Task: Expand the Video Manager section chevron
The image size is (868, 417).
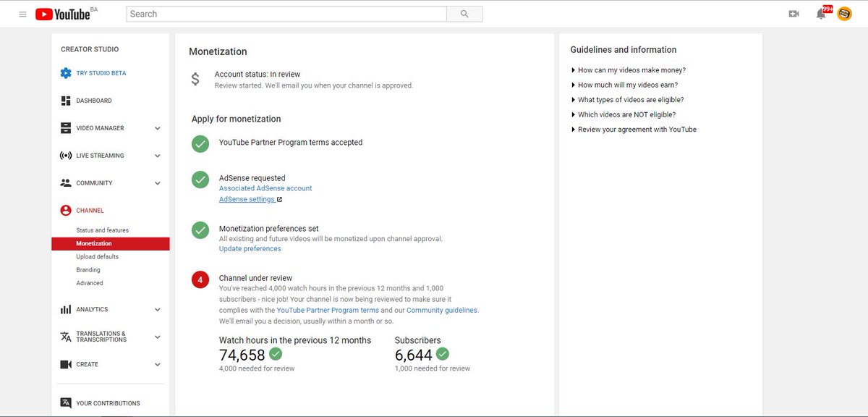Action: point(158,129)
